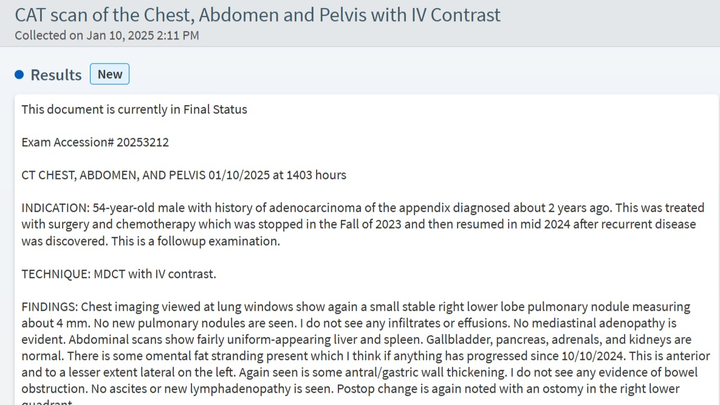The width and height of the screenshot is (720, 405).
Task: Click the CT CHEST, ABDOMEN, AND PELVIS line
Action: pos(184,175)
